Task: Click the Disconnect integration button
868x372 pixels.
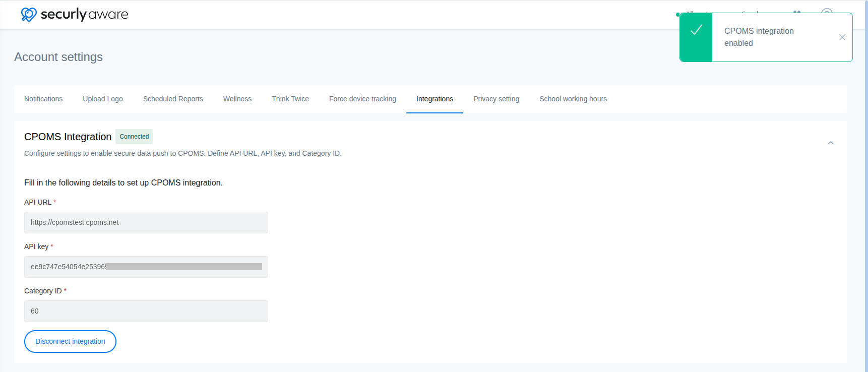Action: (x=70, y=341)
